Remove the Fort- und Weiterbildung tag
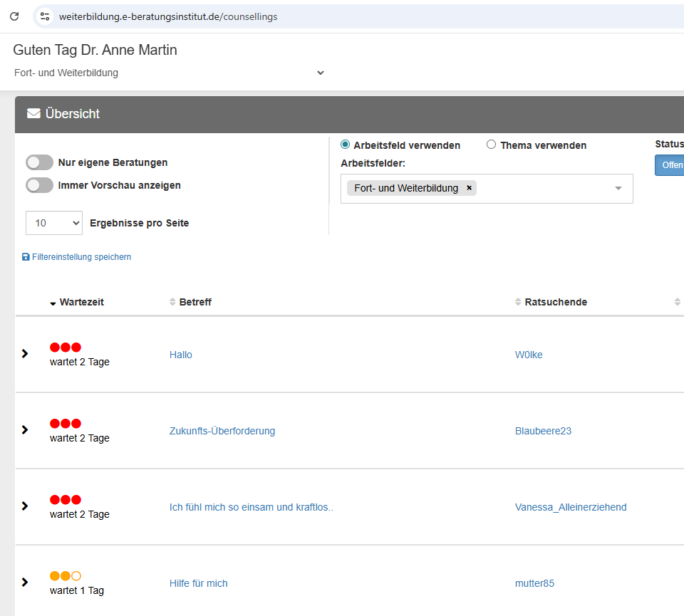 click(470, 188)
